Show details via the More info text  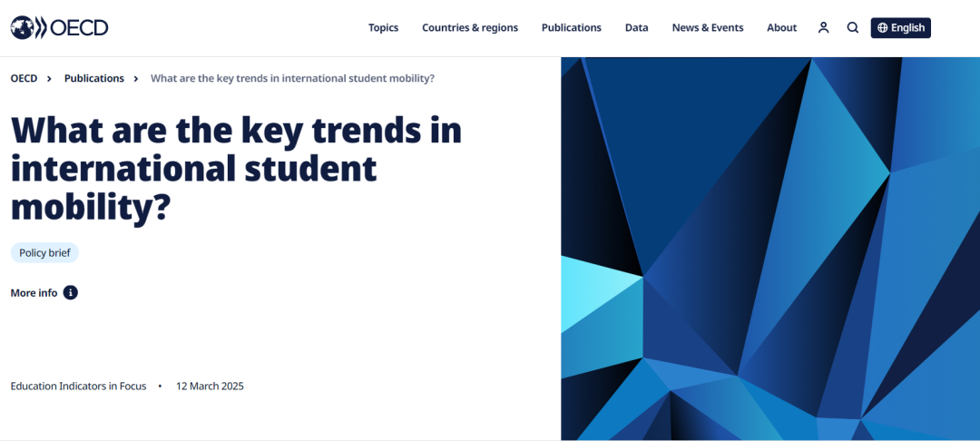[x=34, y=293]
